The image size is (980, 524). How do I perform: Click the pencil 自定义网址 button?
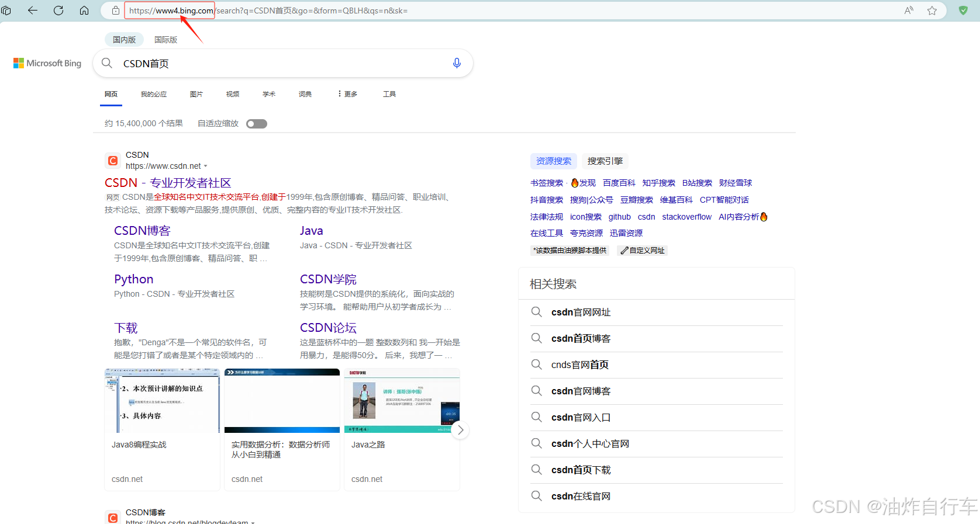coord(642,251)
